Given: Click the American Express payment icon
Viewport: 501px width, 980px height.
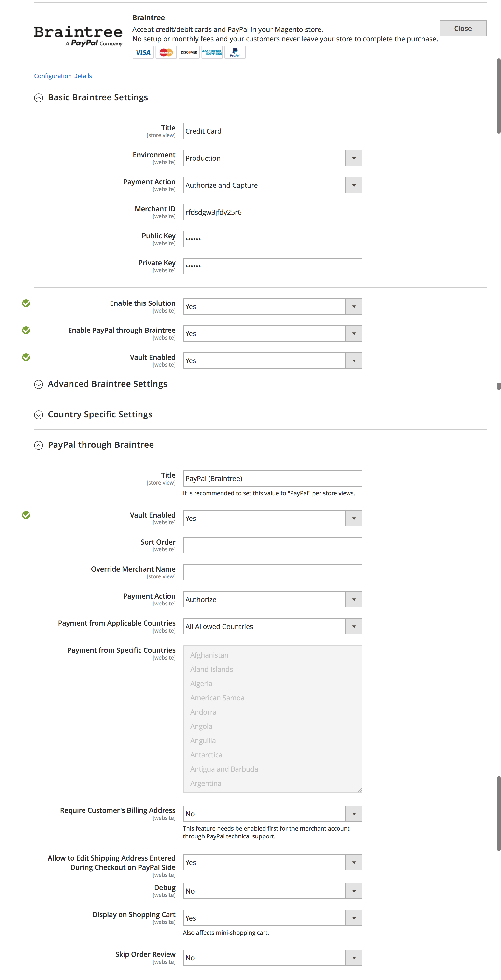Looking at the screenshot, I should point(212,52).
